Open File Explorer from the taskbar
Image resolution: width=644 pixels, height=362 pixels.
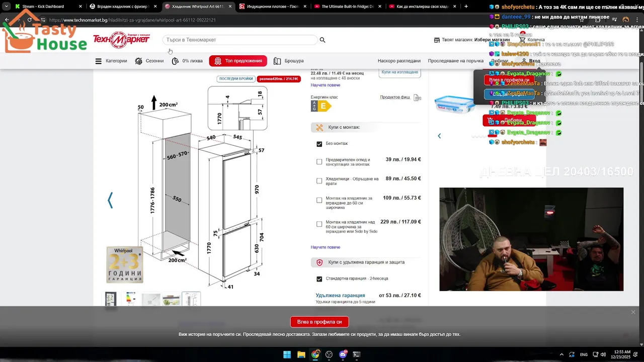(301, 354)
